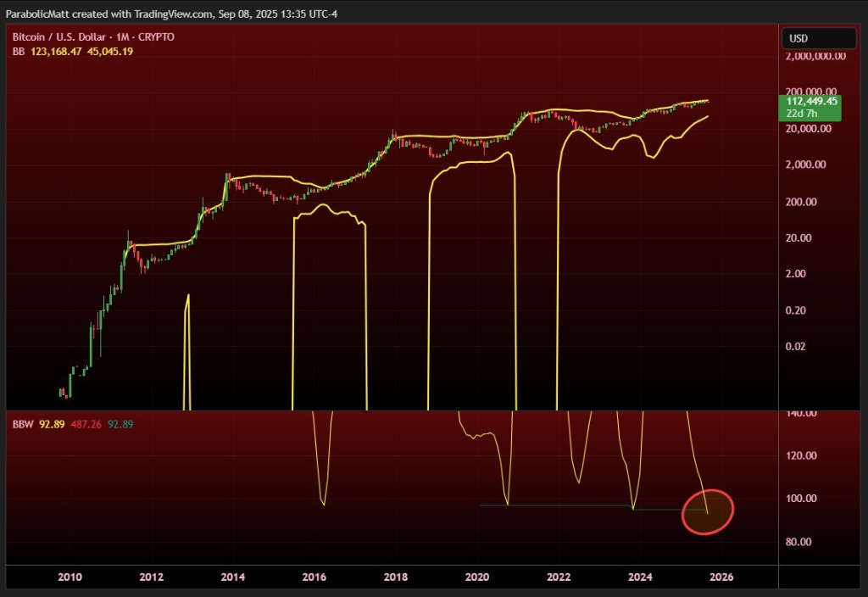Click the 20,000.00 price axis label

[804, 129]
